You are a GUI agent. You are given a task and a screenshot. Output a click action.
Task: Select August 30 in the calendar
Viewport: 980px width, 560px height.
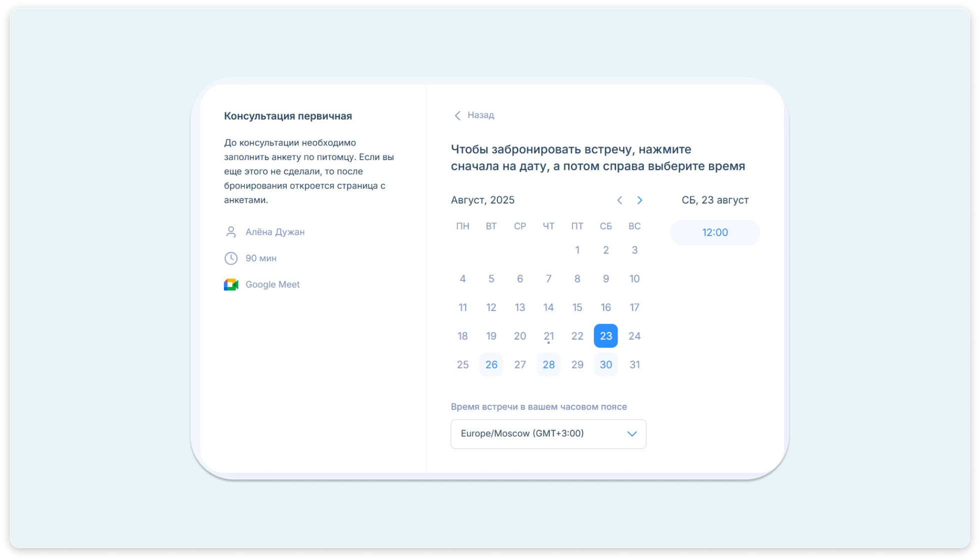[605, 364]
